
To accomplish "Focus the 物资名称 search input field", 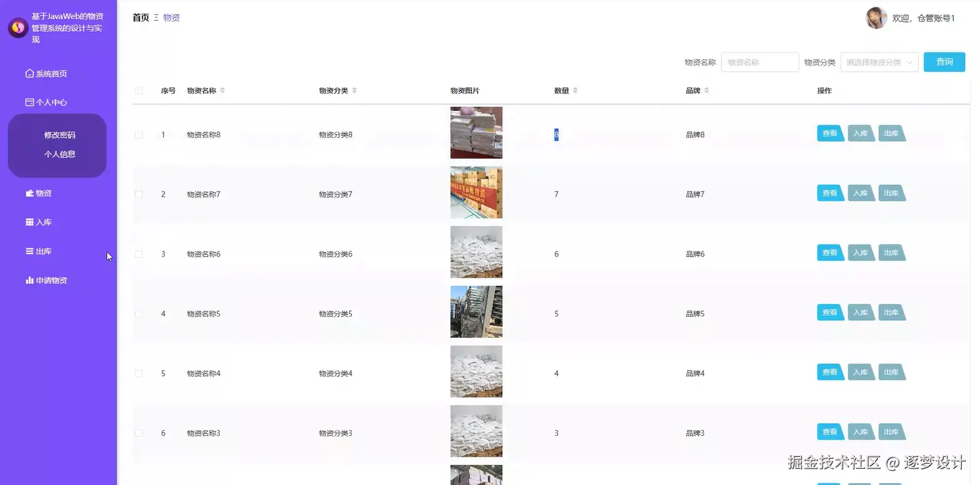I will pos(760,62).
